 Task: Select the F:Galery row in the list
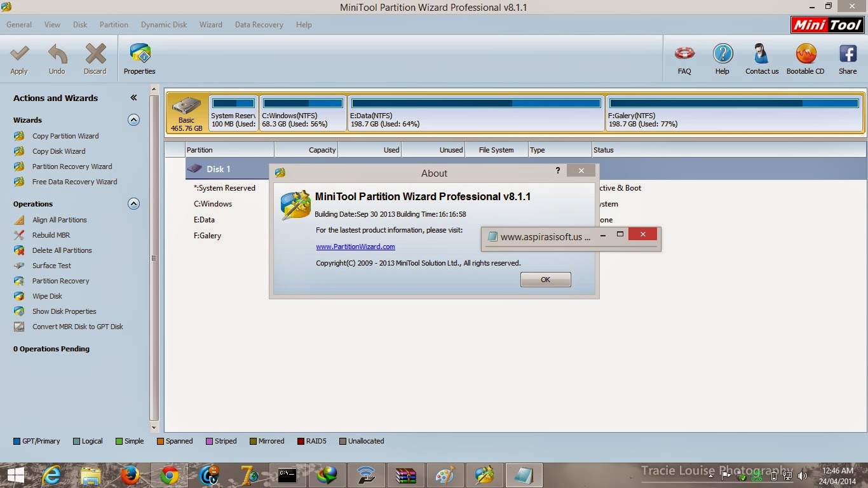click(x=207, y=236)
